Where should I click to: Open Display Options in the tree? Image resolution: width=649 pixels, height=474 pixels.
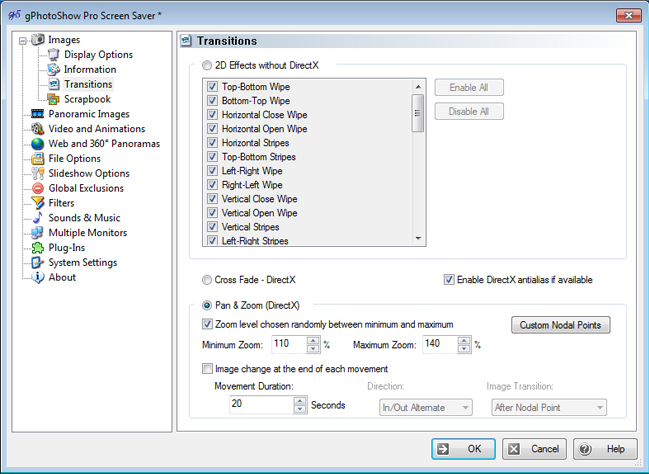98,55
